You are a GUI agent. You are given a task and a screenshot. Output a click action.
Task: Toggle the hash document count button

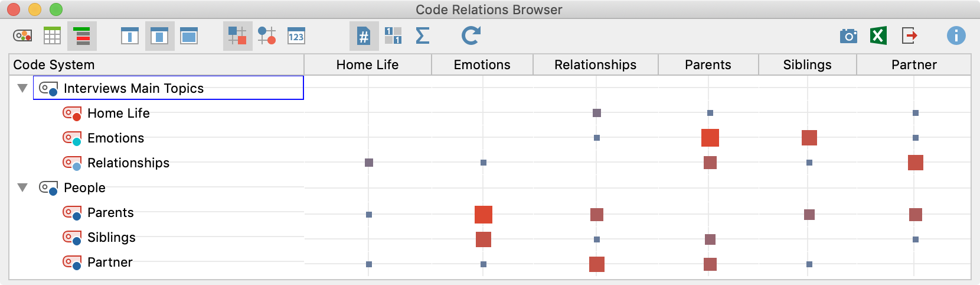coord(364,36)
